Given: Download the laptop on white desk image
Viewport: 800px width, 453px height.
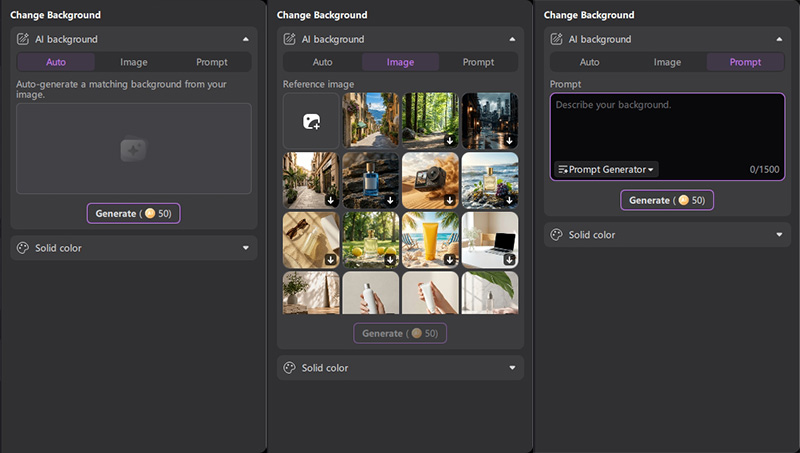Looking at the screenshot, I should [x=509, y=260].
